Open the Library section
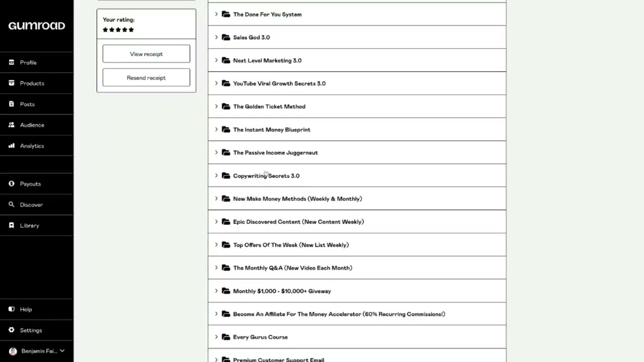The height and width of the screenshot is (362, 644). pyautogui.click(x=37, y=225)
